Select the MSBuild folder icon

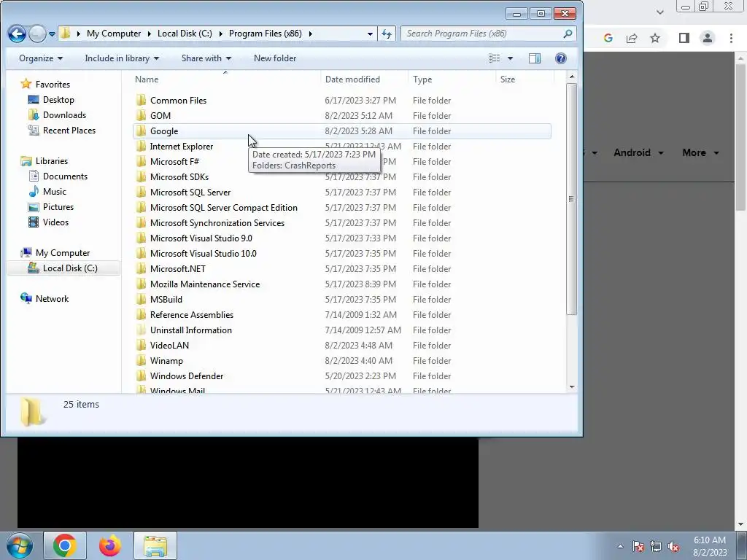pyautogui.click(x=141, y=300)
